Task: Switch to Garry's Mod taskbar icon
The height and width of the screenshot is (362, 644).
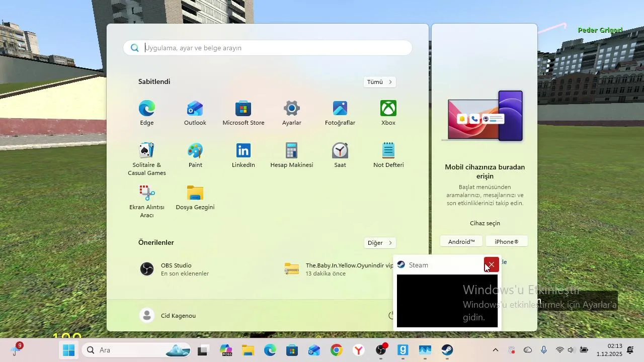Action: point(403,350)
